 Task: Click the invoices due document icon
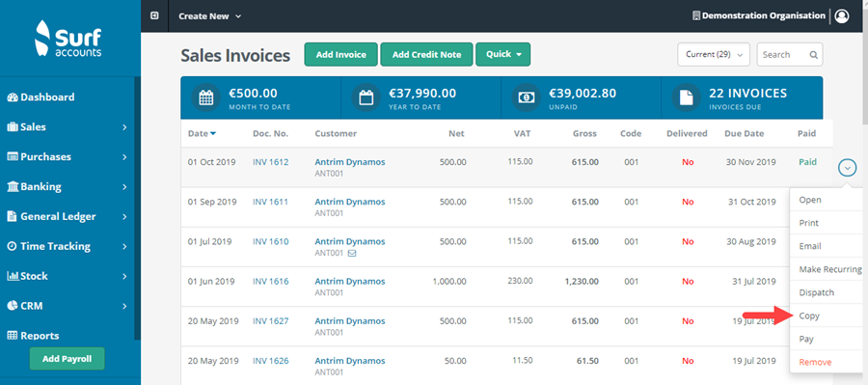(x=686, y=97)
